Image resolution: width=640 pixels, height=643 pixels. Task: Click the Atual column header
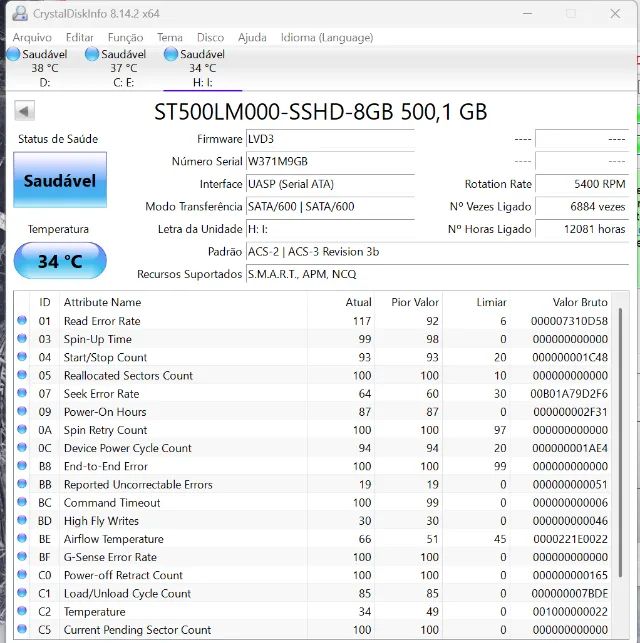[x=341, y=302]
